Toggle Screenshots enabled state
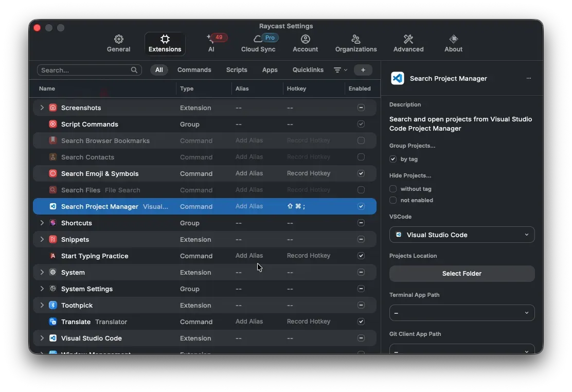 [x=361, y=108]
